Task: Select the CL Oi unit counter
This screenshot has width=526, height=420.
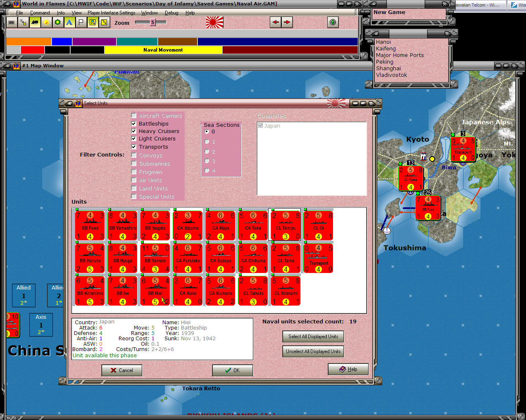Action: click(x=319, y=225)
